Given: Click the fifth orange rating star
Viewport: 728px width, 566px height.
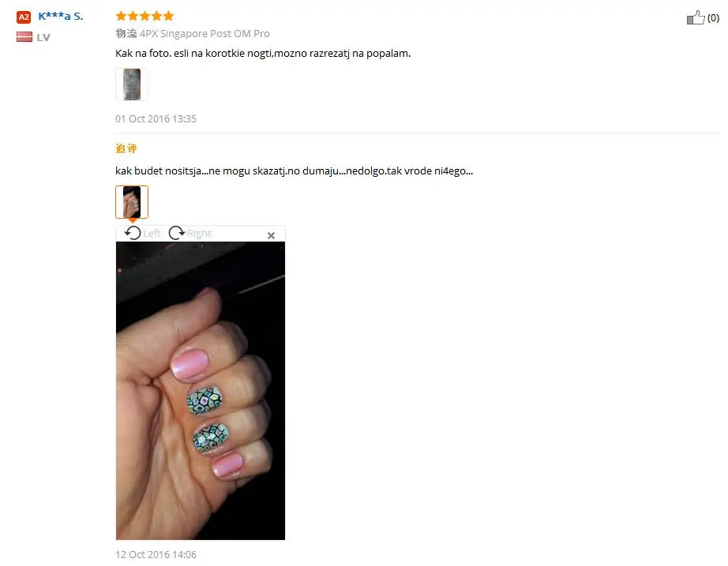Looking at the screenshot, I should [x=168, y=17].
